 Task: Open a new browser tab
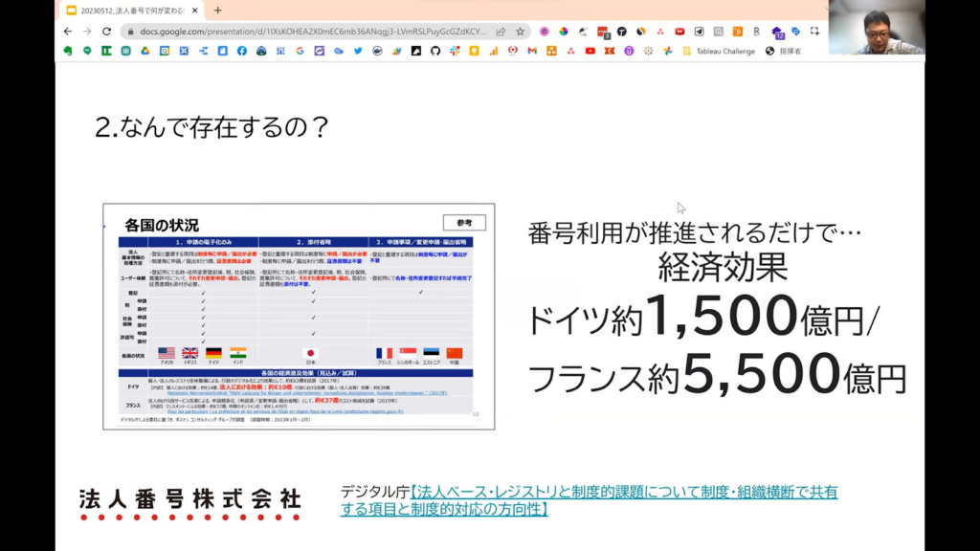pyautogui.click(x=217, y=11)
